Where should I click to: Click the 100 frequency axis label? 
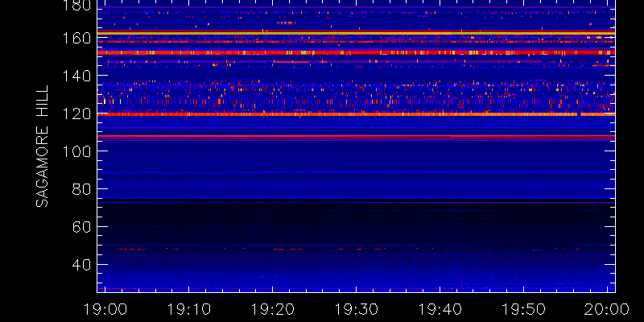tap(76, 151)
